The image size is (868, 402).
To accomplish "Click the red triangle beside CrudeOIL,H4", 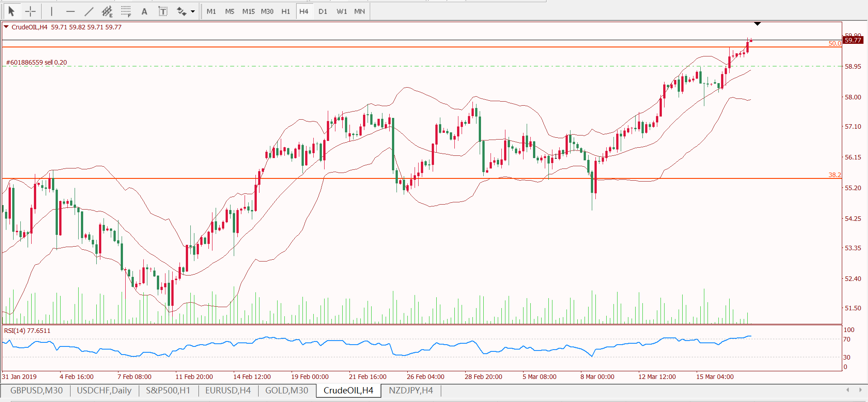I will tap(6, 27).
